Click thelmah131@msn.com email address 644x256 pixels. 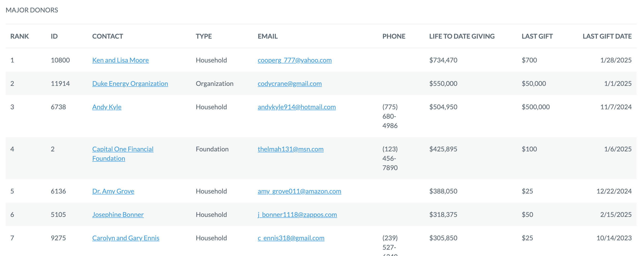coord(291,149)
